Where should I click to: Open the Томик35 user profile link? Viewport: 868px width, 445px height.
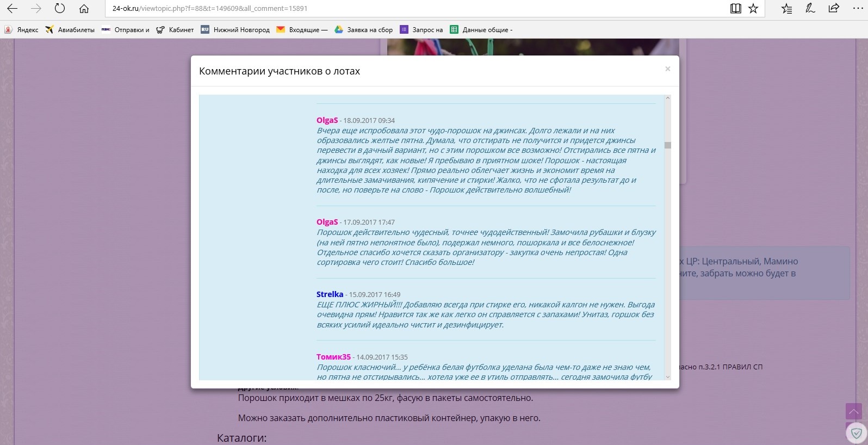[334, 357]
